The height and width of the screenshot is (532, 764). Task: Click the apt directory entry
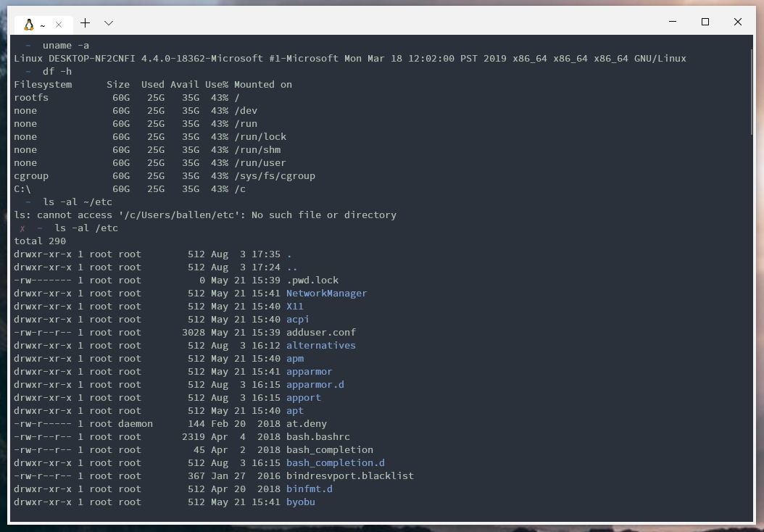click(294, 410)
